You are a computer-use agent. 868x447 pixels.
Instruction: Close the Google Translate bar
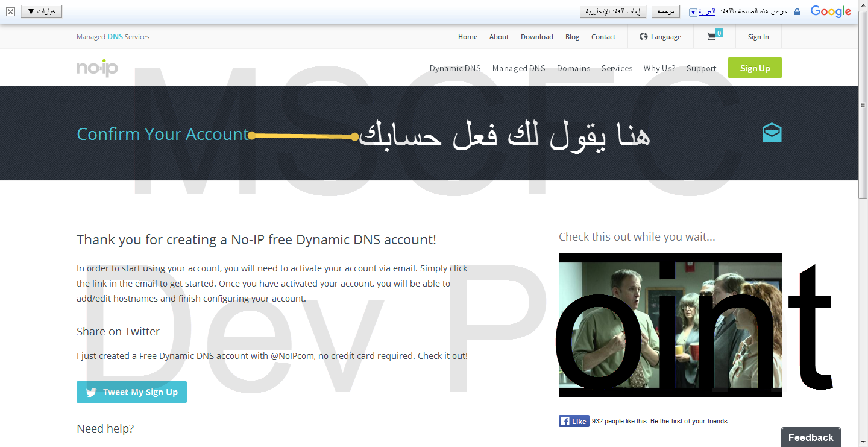[x=10, y=11]
